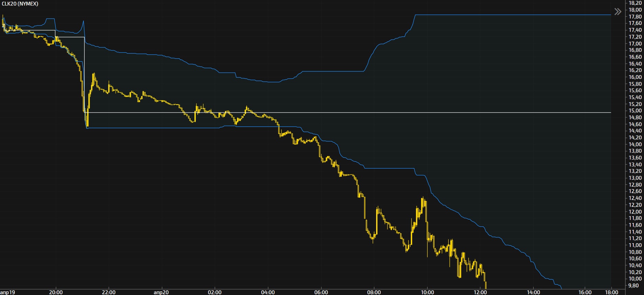Click the 08:00 time axis label

click(x=374, y=292)
